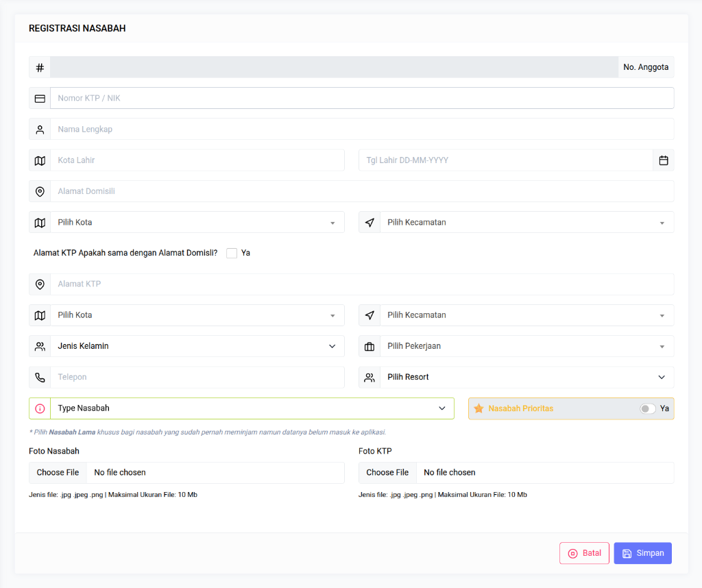Open the Pilih Resort dropdown
This screenshot has width=702, height=588.
click(x=526, y=378)
